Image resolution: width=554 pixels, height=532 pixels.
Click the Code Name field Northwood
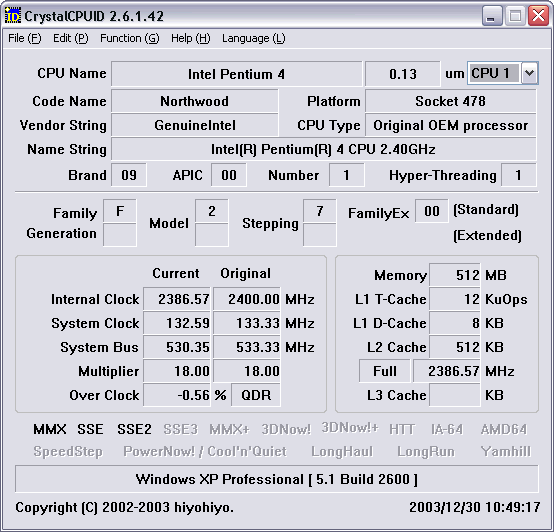pyautogui.click(x=195, y=101)
